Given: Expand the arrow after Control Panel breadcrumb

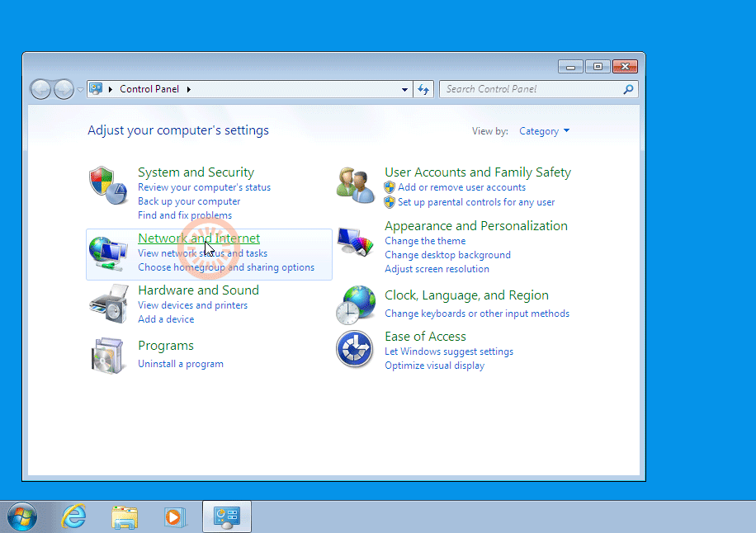Looking at the screenshot, I should point(189,89).
